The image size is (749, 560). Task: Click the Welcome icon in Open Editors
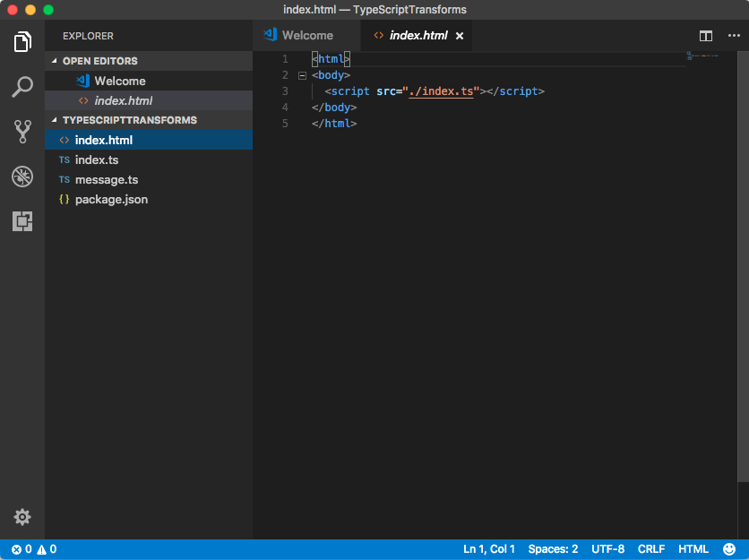pyautogui.click(x=83, y=81)
